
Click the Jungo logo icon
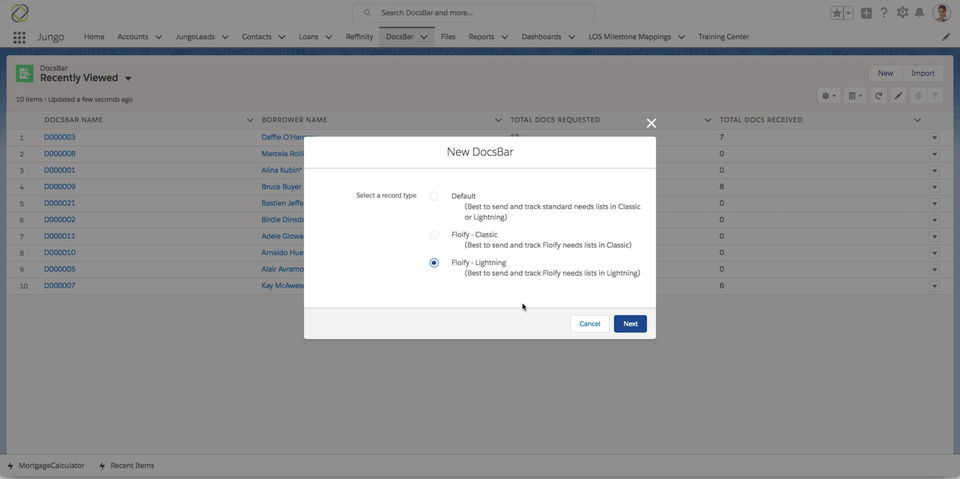pos(20,13)
